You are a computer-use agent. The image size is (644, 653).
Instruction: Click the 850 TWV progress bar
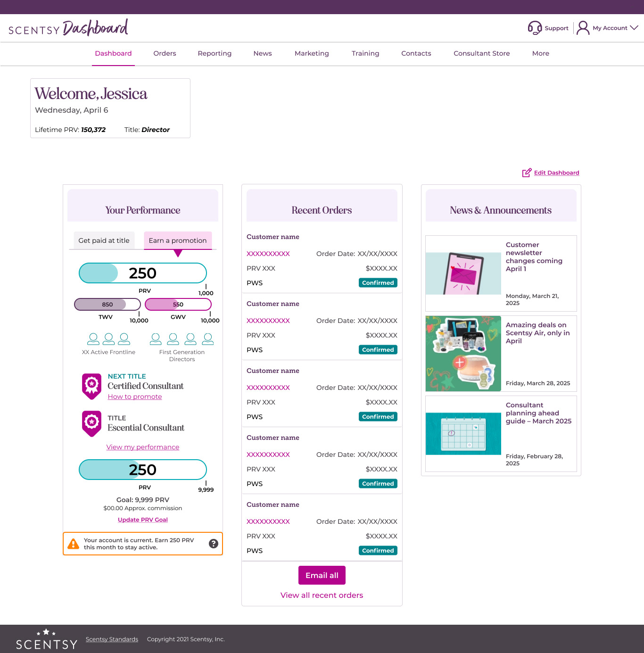tap(107, 305)
